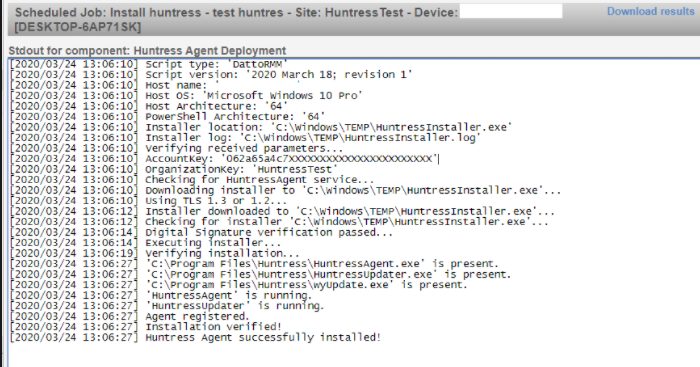Click the Stdout component heading label
Screen dimensions: 700x367
coord(147,50)
